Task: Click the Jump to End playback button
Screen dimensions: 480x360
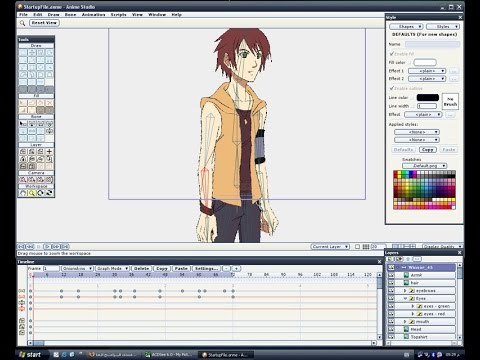Action: [x=65, y=247]
